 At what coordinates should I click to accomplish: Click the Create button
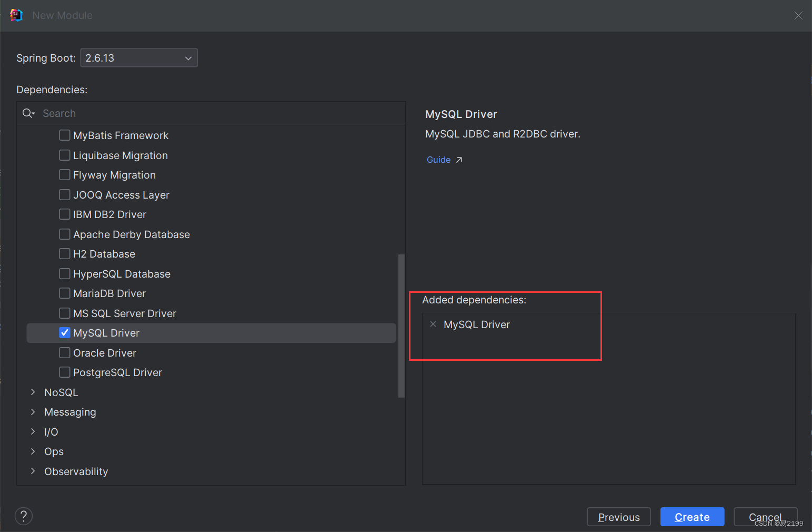tap(692, 517)
